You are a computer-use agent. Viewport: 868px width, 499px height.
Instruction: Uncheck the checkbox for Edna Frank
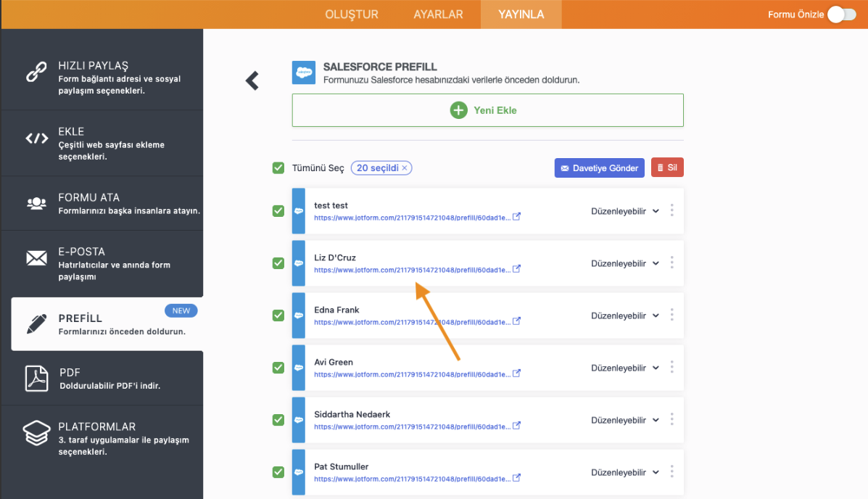278,315
